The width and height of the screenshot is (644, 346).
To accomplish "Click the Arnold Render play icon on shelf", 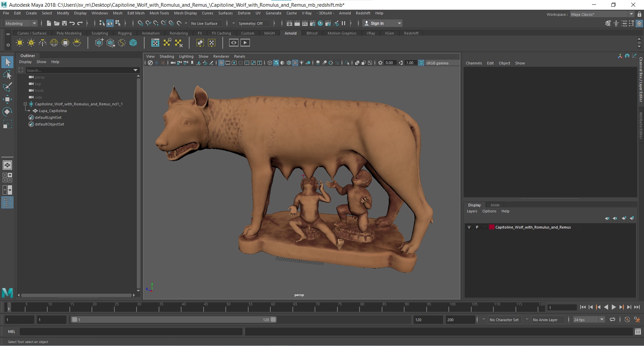I will [245, 43].
